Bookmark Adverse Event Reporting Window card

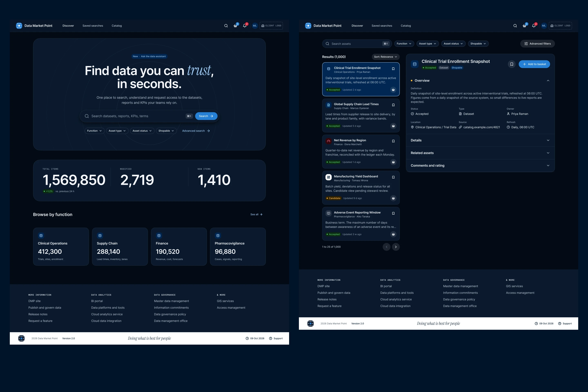393,213
